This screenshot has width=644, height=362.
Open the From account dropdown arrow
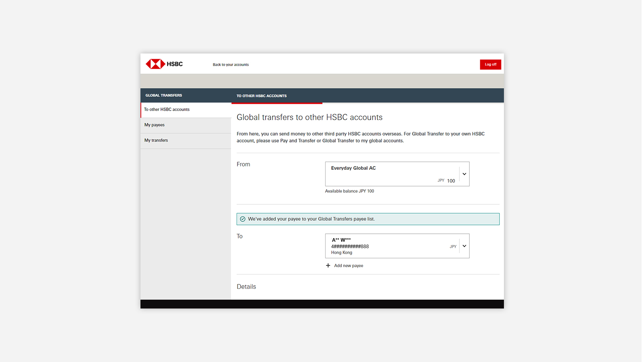464,174
